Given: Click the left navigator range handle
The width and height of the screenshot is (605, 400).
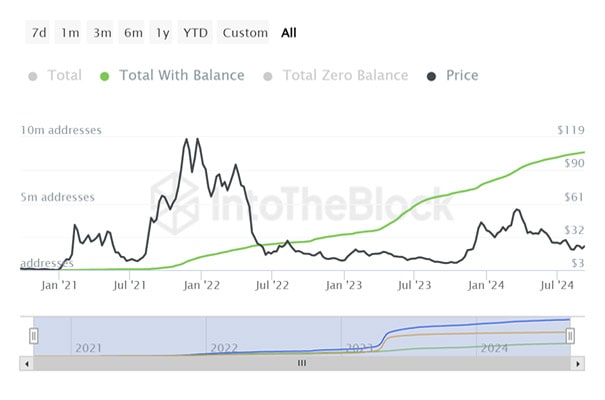Looking at the screenshot, I should coord(33,336).
